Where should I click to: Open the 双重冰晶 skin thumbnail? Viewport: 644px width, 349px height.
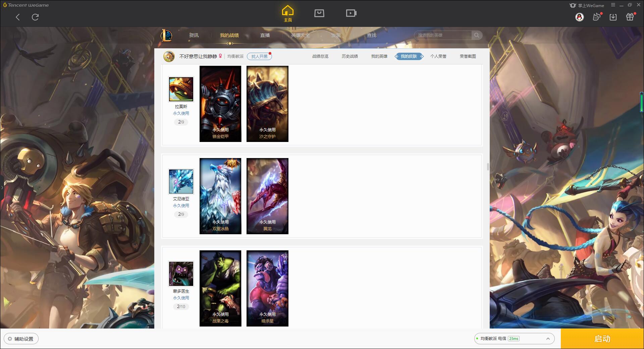pos(220,196)
